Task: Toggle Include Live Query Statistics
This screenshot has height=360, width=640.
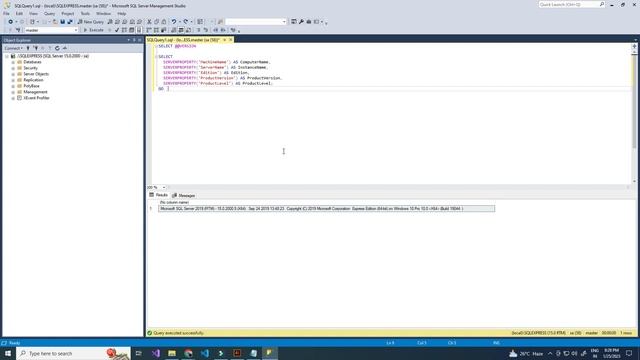Action: 156,30
